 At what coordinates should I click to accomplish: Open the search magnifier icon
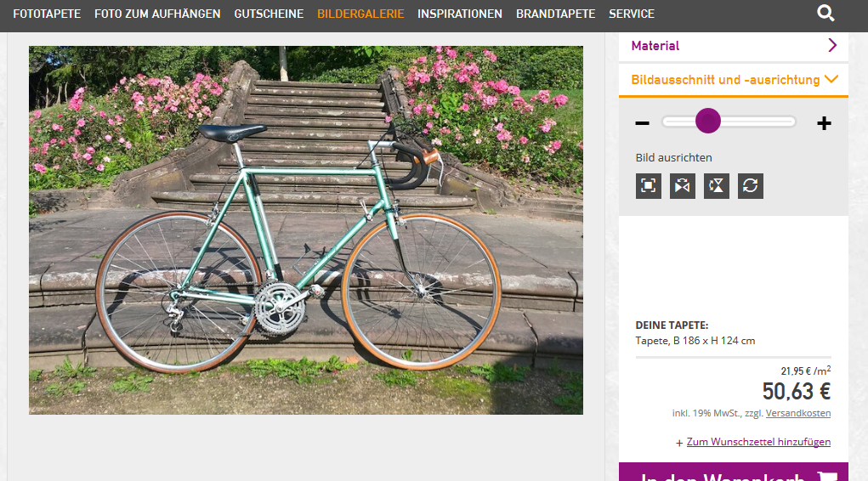pyautogui.click(x=825, y=13)
